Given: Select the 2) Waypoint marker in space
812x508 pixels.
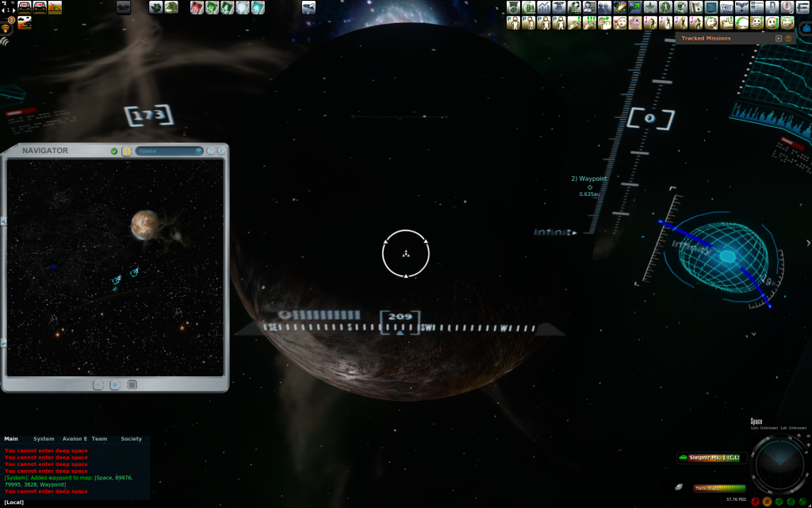Looking at the screenshot, I should [589, 186].
